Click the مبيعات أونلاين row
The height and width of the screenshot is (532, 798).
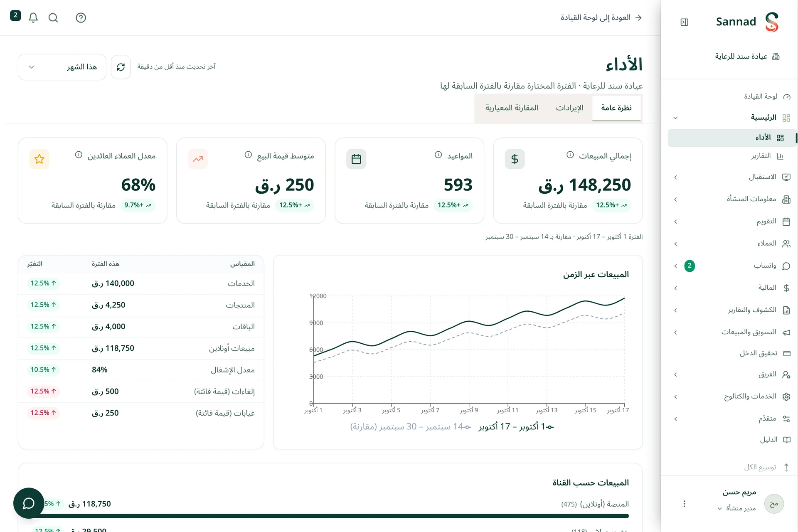tap(141, 348)
